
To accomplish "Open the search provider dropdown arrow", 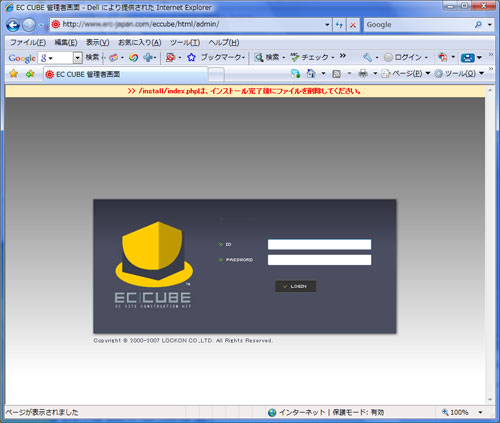I will 489,24.
